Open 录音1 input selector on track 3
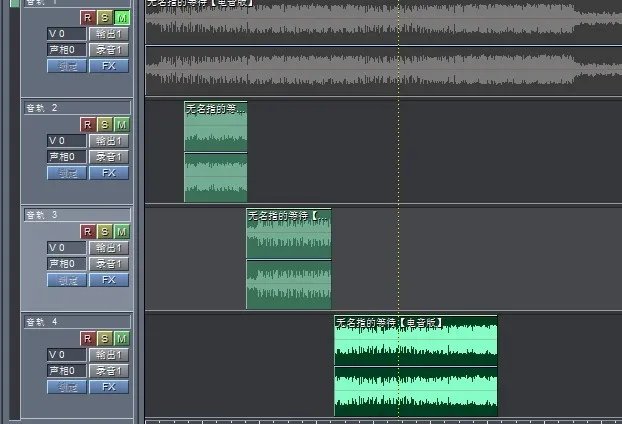 (x=109, y=263)
